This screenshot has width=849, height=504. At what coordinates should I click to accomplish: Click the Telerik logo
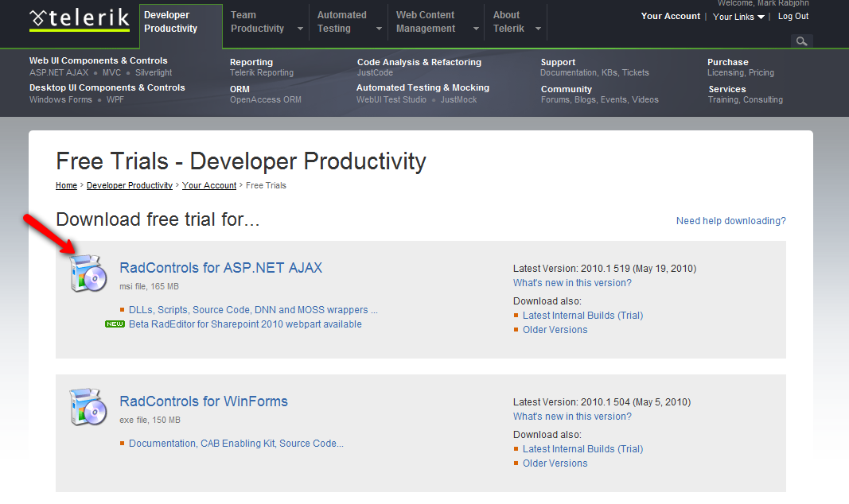pyautogui.click(x=79, y=20)
